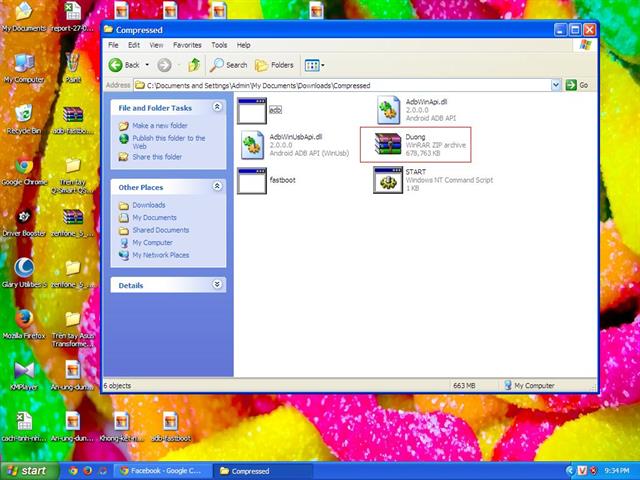Click Publish this folder to the Web
This screenshot has height=480, width=640.
(x=169, y=142)
